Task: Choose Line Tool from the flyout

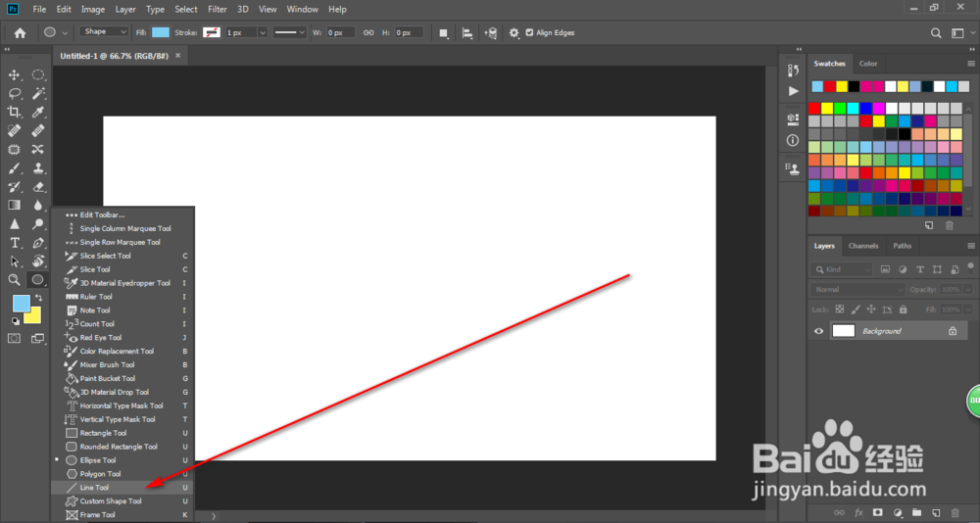Action: (122, 488)
